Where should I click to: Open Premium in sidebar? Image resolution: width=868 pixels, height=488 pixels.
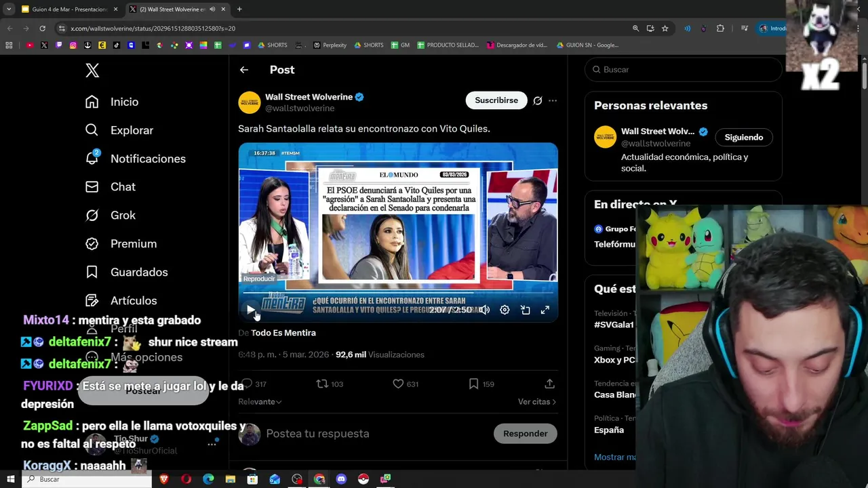[121, 243]
